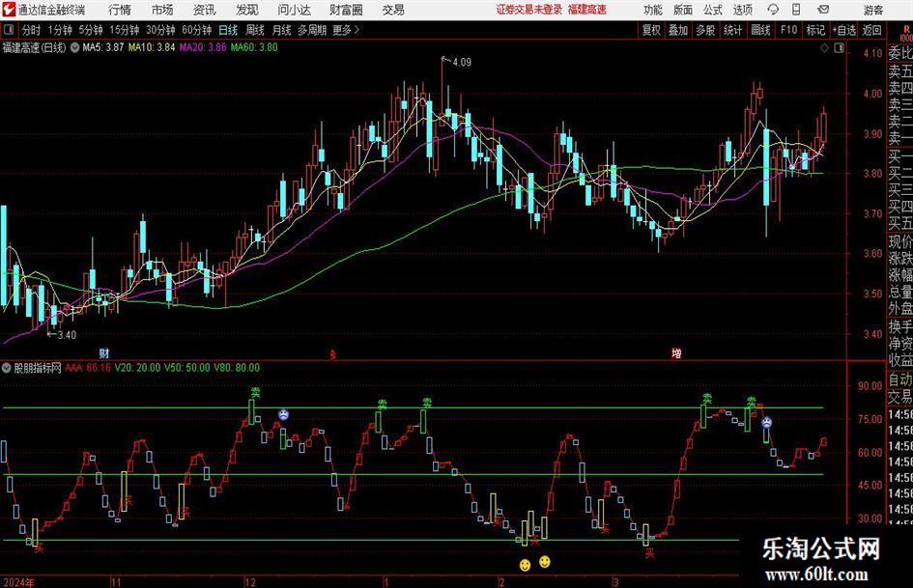913x588 pixels.
Task: Open the 问小达 menu
Action: pyautogui.click(x=294, y=10)
